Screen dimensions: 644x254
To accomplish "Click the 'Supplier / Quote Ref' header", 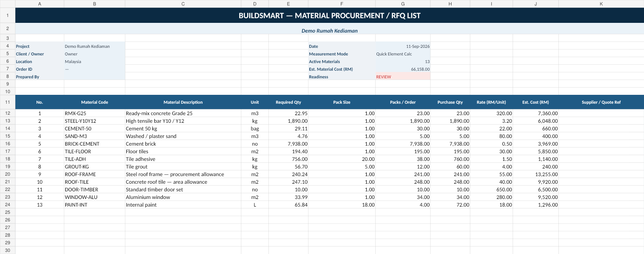I will coord(601,102).
